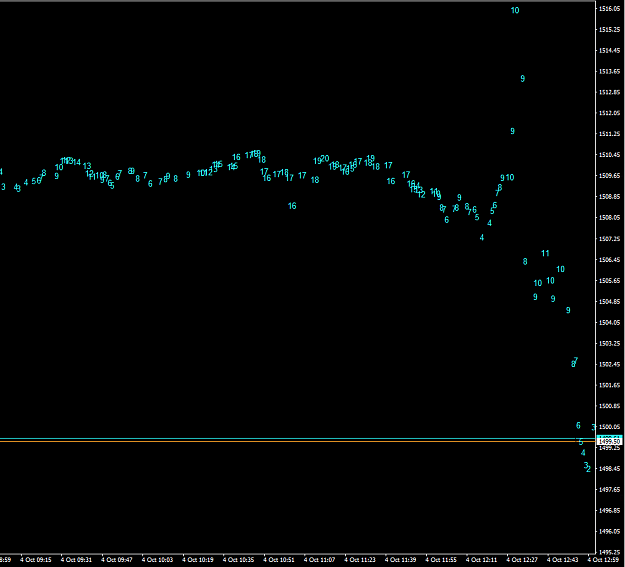Click the 4 Oct 10:51 time label

click(279, 560)
